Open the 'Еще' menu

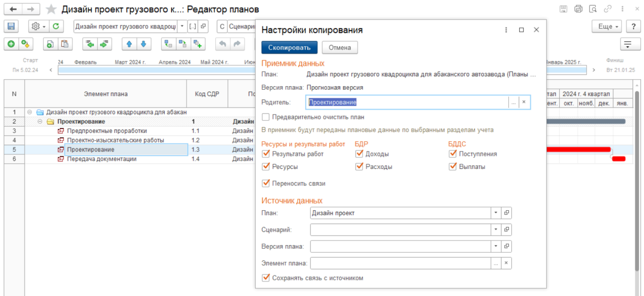(x=607, y=26)
